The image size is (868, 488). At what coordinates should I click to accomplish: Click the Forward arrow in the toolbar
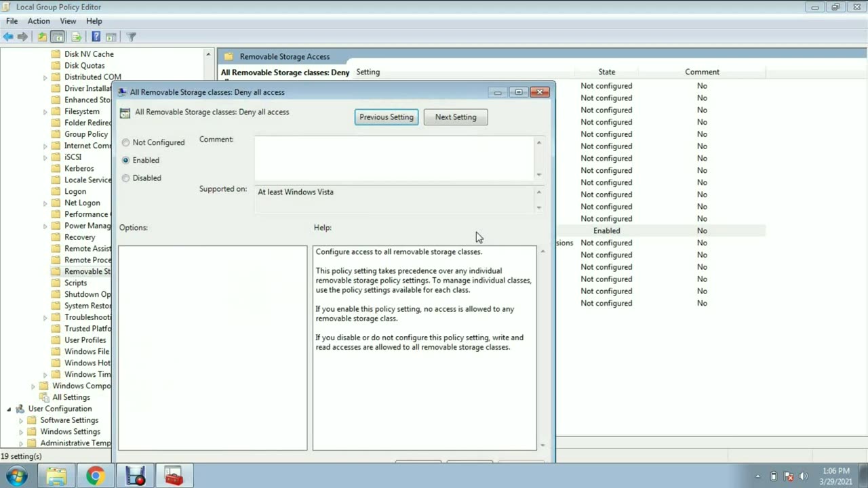22,37
